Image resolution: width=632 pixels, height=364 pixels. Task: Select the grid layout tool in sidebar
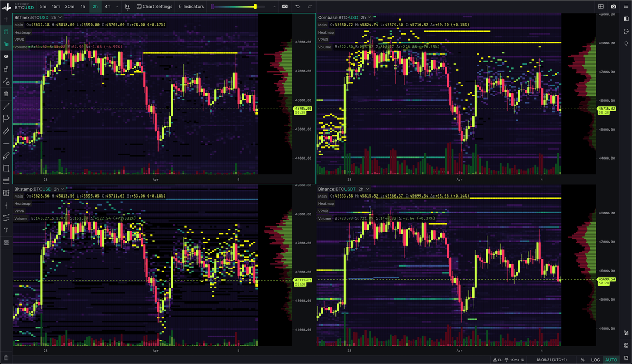point(6,193)
